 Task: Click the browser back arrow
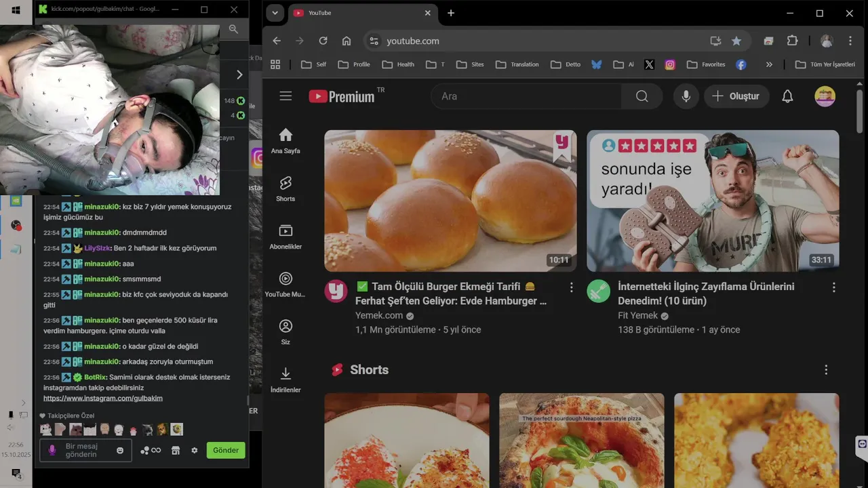click(x=277, y=41)
